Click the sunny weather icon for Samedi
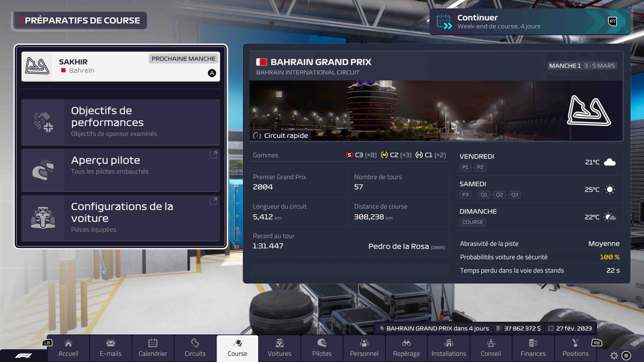 coord(610,189)
